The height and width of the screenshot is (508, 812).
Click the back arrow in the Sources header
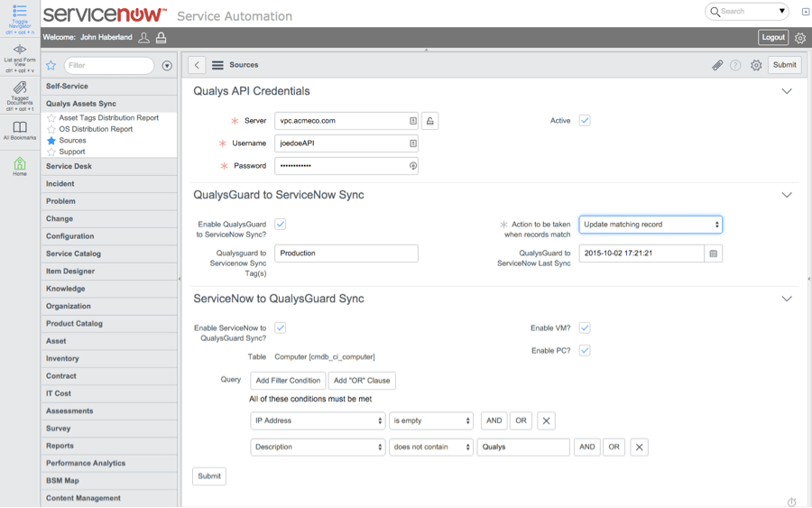pos(197,65)
